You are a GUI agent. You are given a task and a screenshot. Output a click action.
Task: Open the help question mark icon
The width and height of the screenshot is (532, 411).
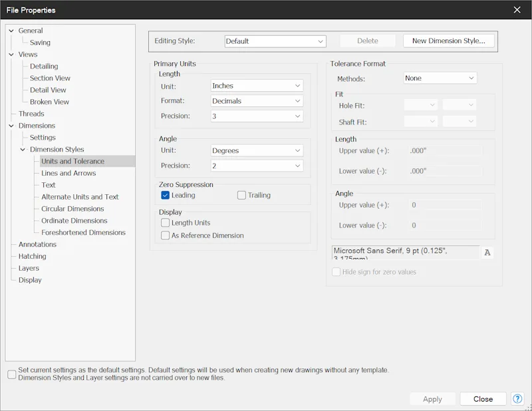click(x=517, y=399)
